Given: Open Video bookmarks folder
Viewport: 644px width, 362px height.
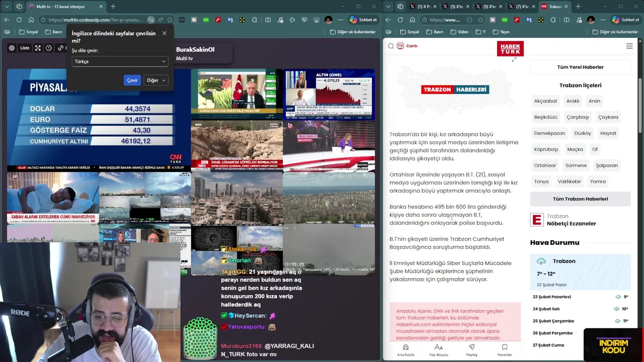Looking at the screenshot, I should (459, 32).
